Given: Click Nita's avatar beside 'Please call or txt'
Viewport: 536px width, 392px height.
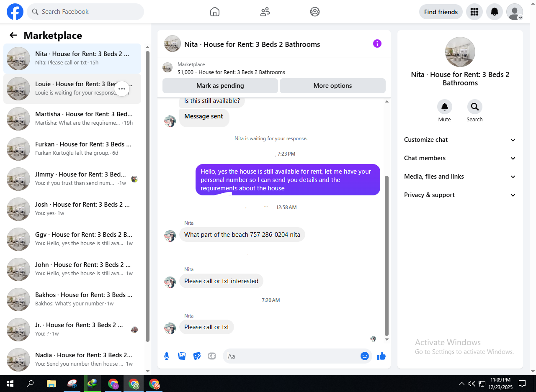Looking at the screenshot, I should pos(170,328).
